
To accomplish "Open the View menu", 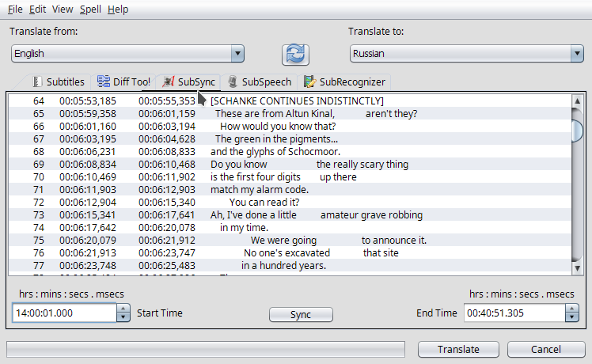I will [x=63, y=9].
